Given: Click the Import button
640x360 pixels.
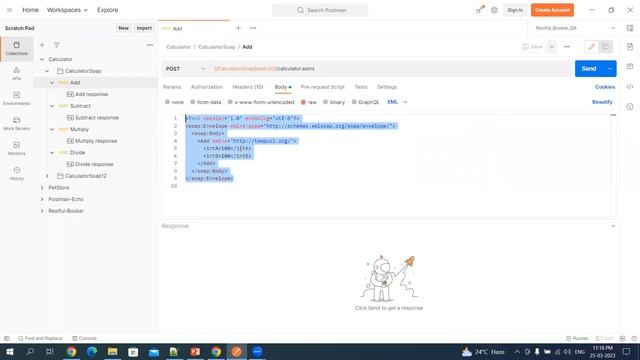Looking at the screenshot, I should click(x=144, y=28).
